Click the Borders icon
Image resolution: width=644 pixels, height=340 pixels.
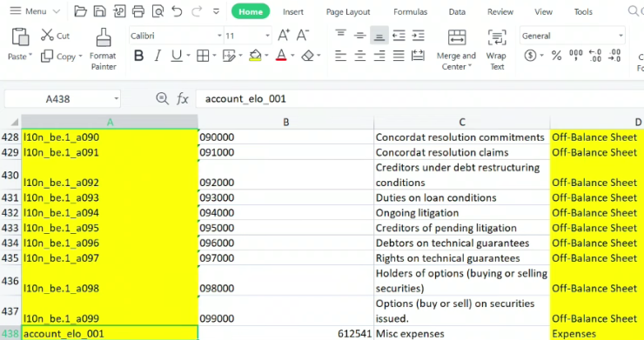point(203,56)
